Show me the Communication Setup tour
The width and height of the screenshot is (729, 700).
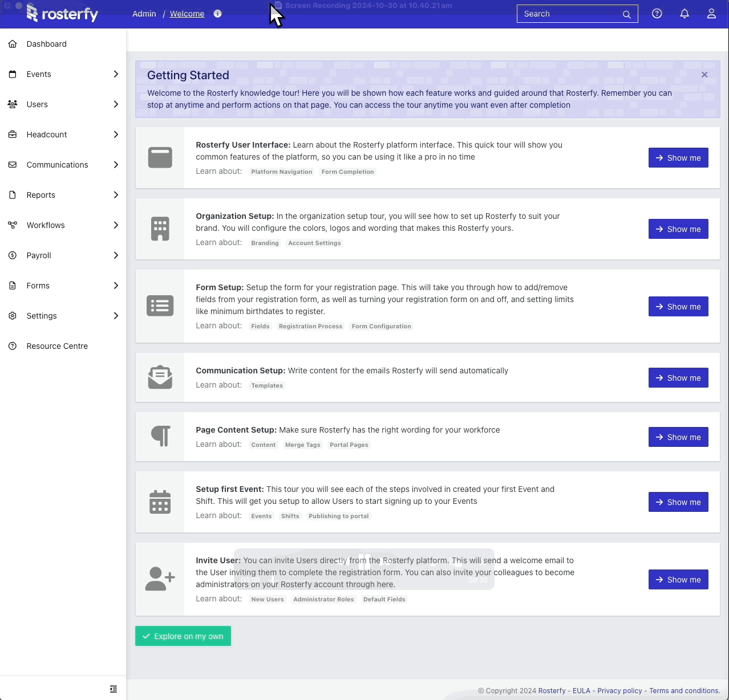coord(678,378)
